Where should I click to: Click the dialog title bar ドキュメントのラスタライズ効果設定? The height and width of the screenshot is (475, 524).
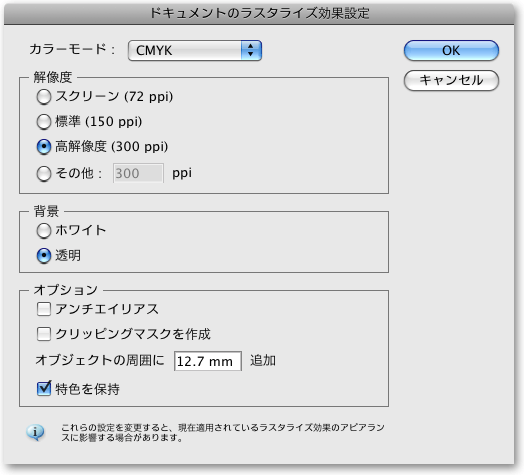coord(259,13)
